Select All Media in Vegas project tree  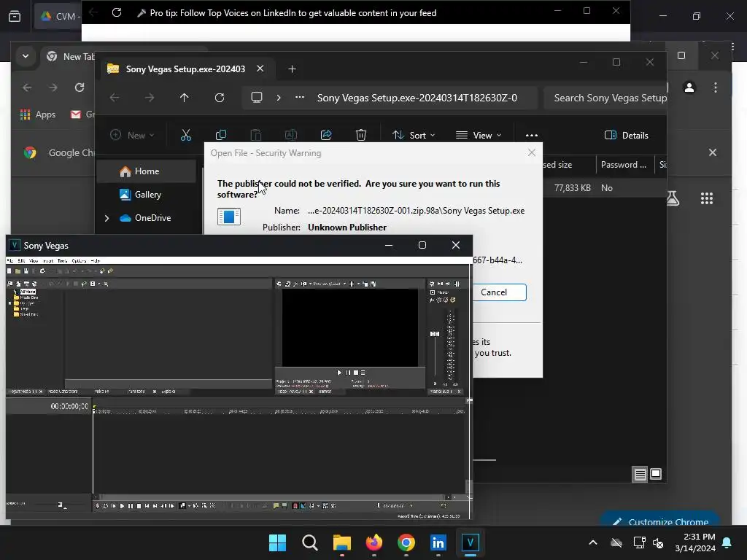coord(28,292)
